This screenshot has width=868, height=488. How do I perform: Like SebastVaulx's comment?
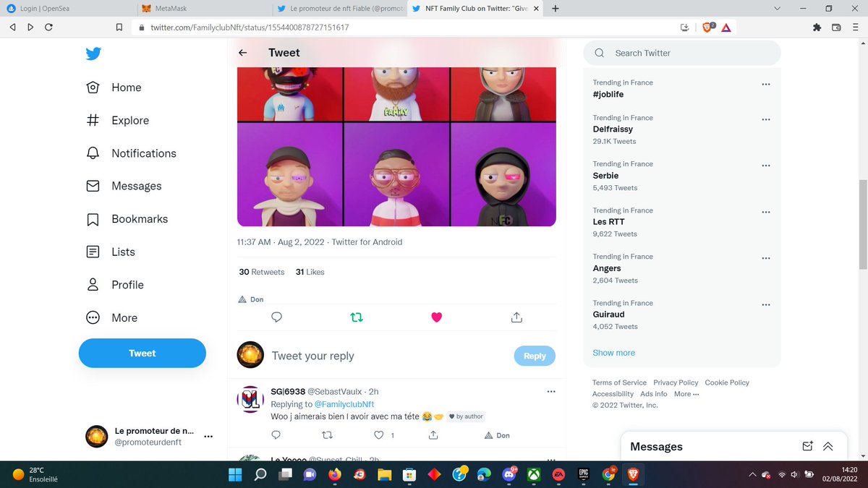pos(378,435)
